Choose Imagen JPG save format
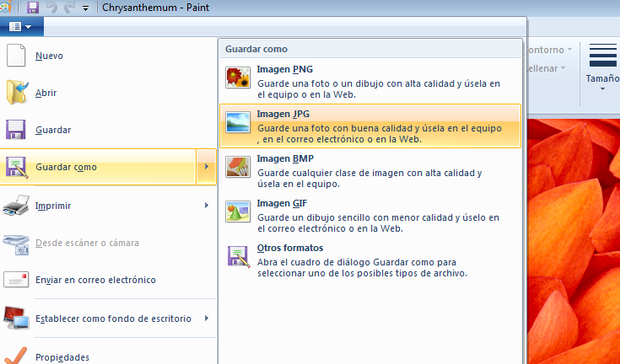Viewport: 620px width, 364px height. [x=369, y=126]
